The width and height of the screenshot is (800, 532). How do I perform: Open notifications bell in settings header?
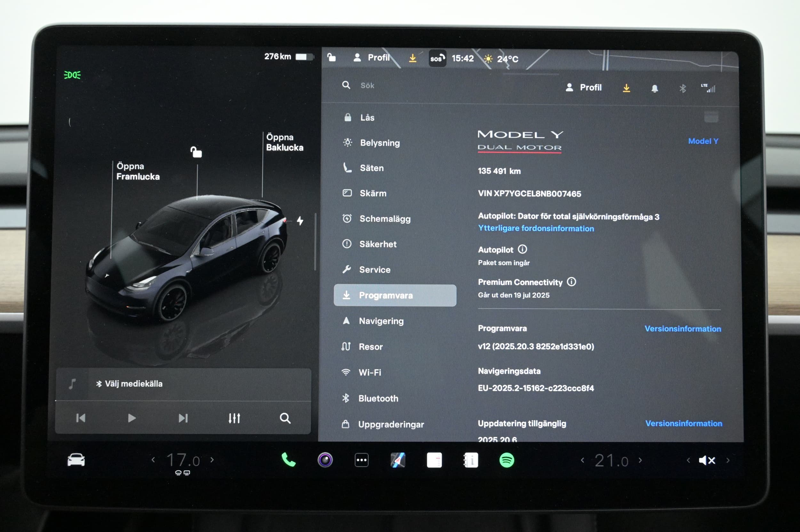(655, 89)
